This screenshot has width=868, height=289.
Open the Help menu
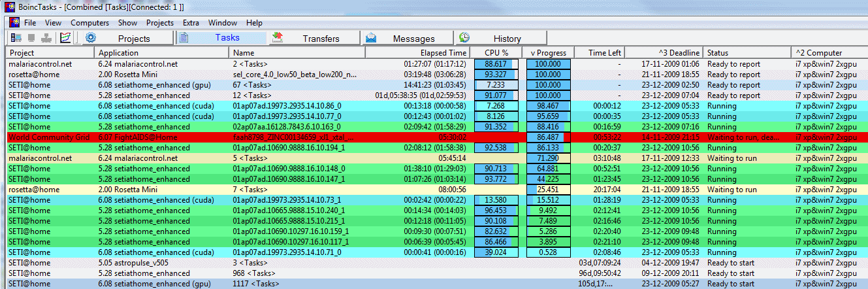(x=254, y=23)
